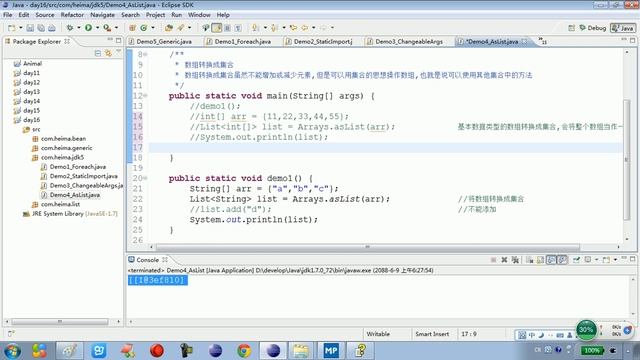
Task: Click the Windows Start button
Action: [12, 351]
